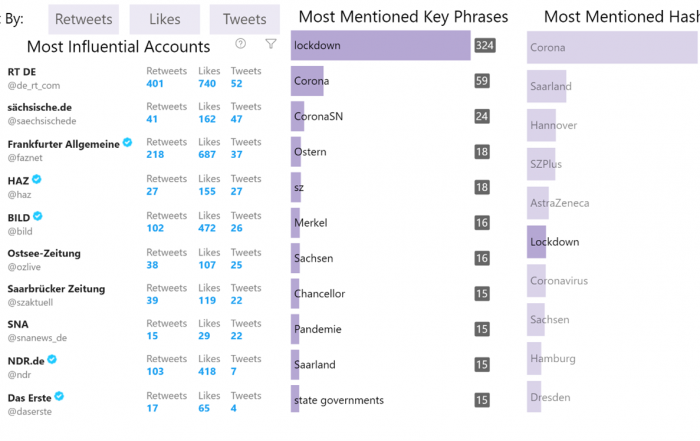700x441 pixels.
Task: Click the @ozlive account handle
Action: coord(24,267)
